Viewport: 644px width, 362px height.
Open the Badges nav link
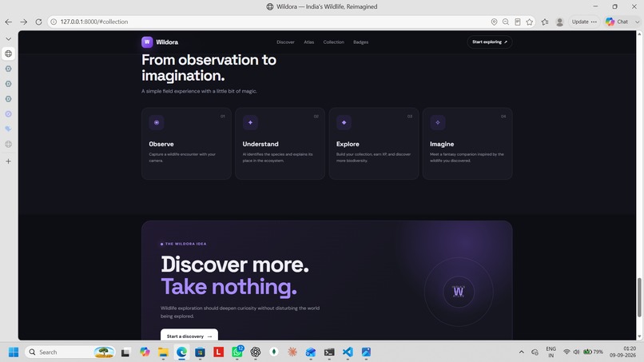[x=360, y=42]
